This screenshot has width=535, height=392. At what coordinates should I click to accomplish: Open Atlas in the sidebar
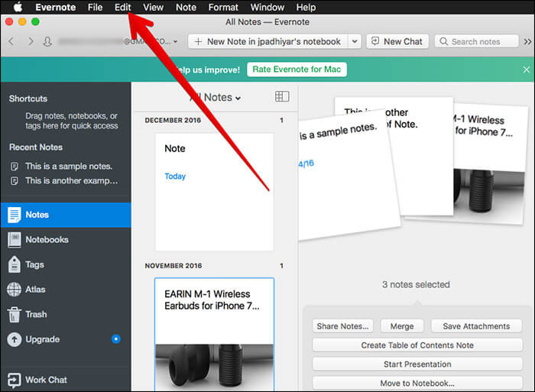tap(66, 290)
